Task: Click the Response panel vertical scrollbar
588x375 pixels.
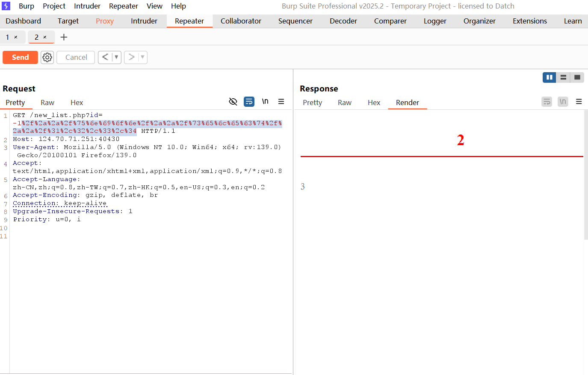Action: (x=586, y=175)
